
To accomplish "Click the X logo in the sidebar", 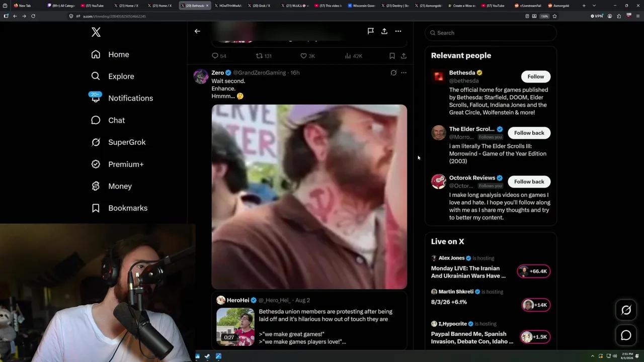I will pos(96,33).
